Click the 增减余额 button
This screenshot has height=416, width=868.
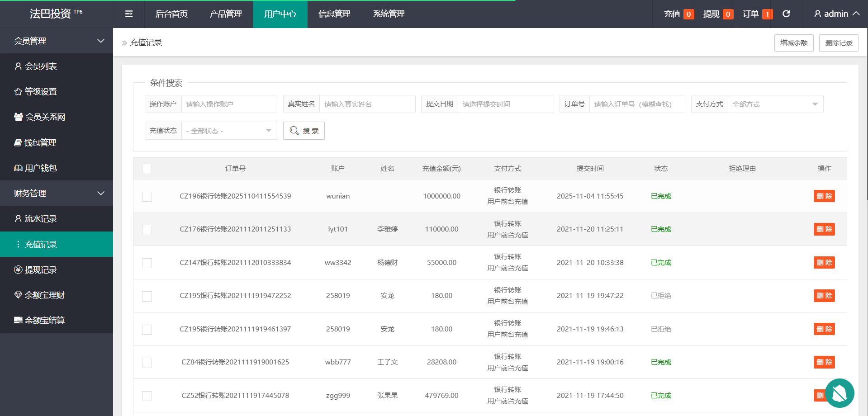(x=793, y=43)
